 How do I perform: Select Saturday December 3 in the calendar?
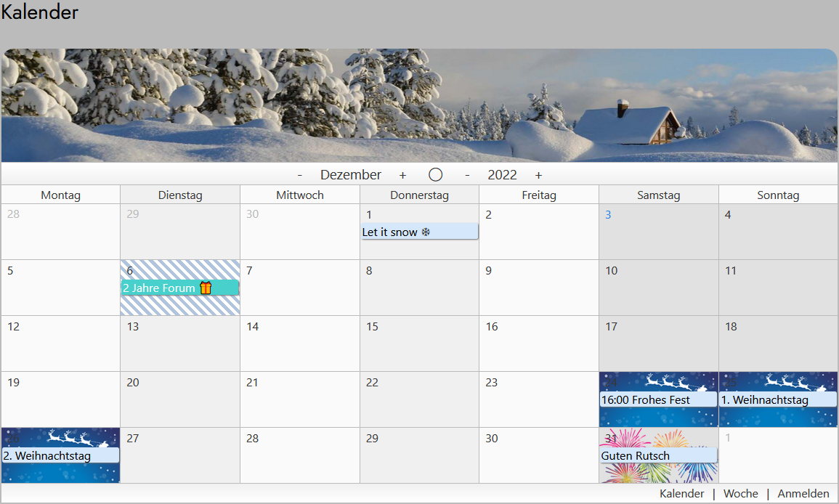[x=658, y=236]
